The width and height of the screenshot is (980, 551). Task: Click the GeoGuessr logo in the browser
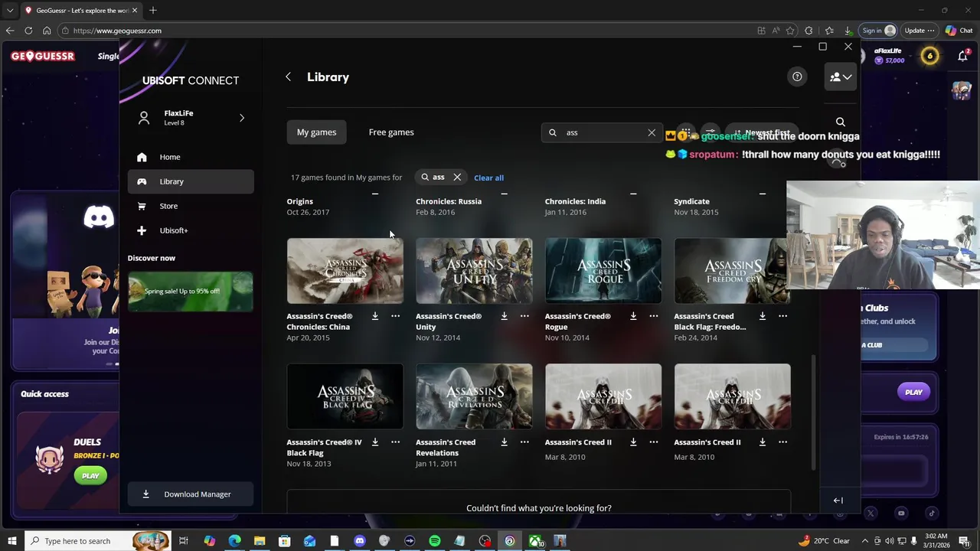[43, 56]
